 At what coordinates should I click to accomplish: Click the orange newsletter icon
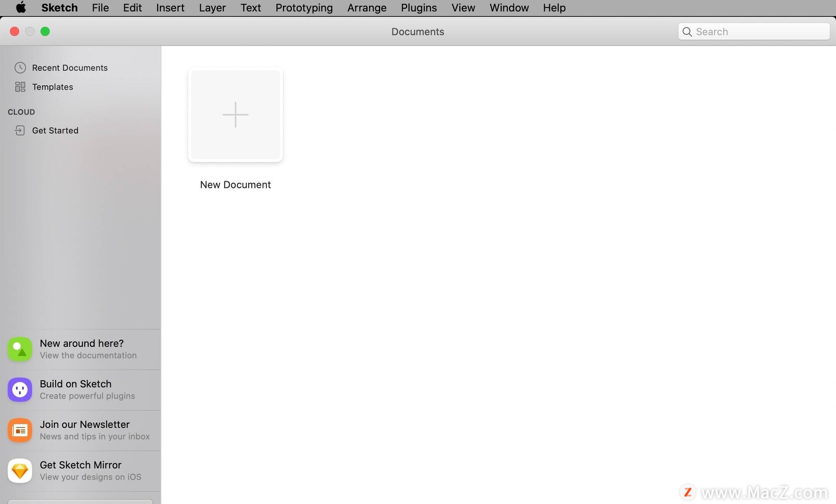(20, 430)
